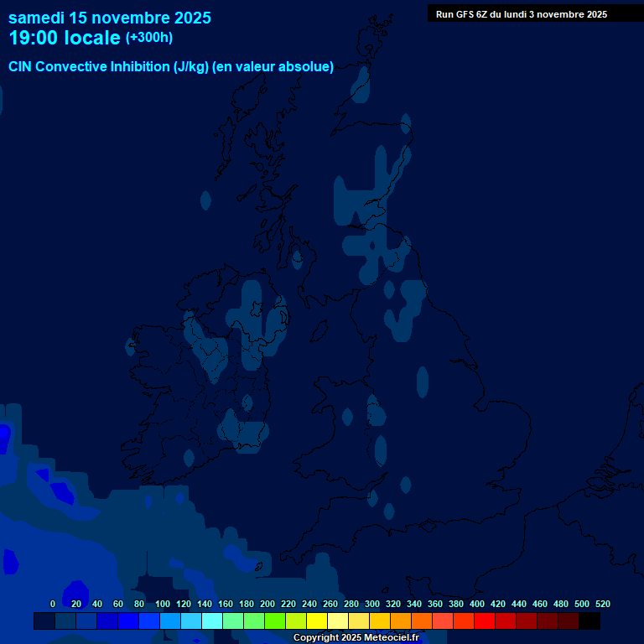Viewport: 644px width, 644px height.
Task: Choose the first darkest navy legend swatch
Action: [x=44, y=621]
